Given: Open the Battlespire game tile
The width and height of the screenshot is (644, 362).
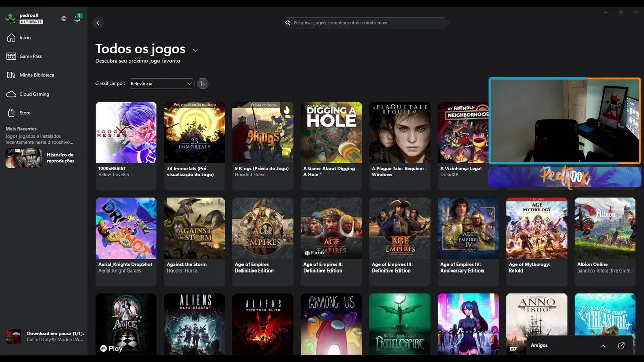Looking at the screenshot, I should pyautogui.click(x=399, y=324).
